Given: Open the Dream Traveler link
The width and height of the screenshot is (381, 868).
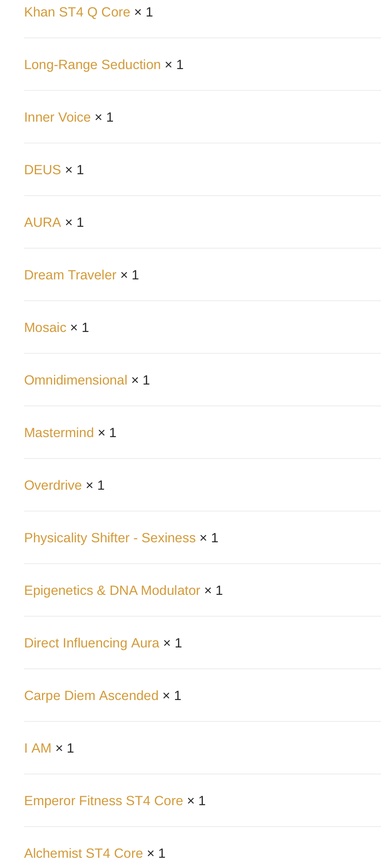Looking at the screenshot, I should pyautogui.click(x=70, y=275).
